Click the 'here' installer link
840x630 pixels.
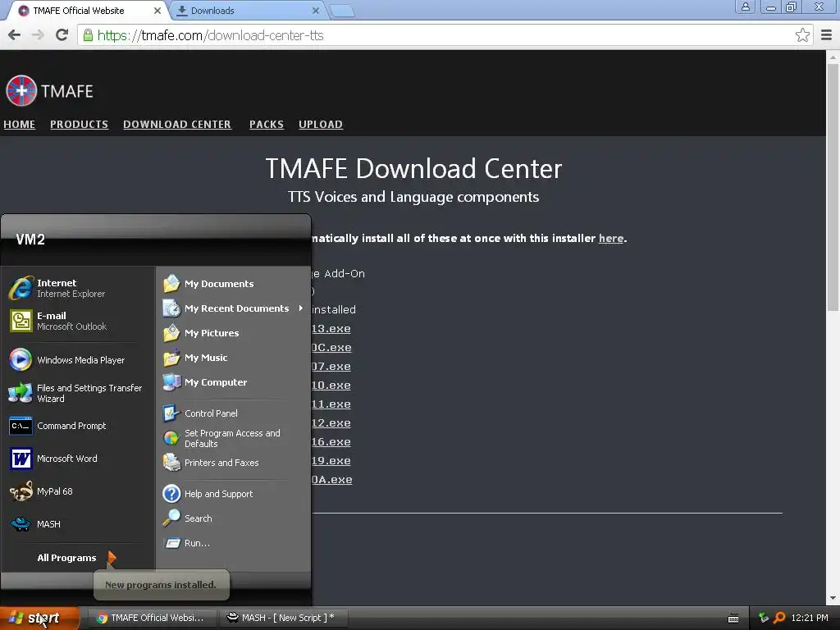[x=610, y=239]
